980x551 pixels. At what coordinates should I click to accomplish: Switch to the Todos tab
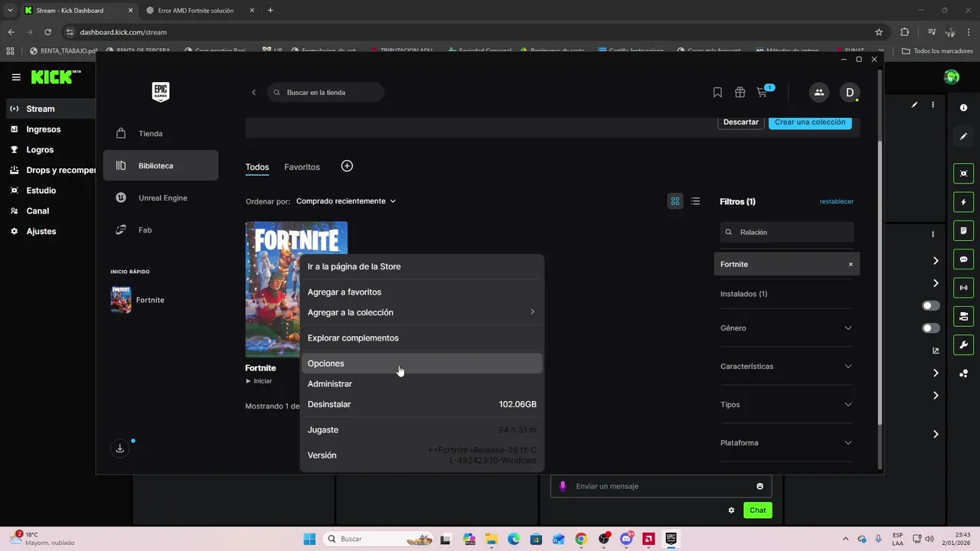point(257,167)
